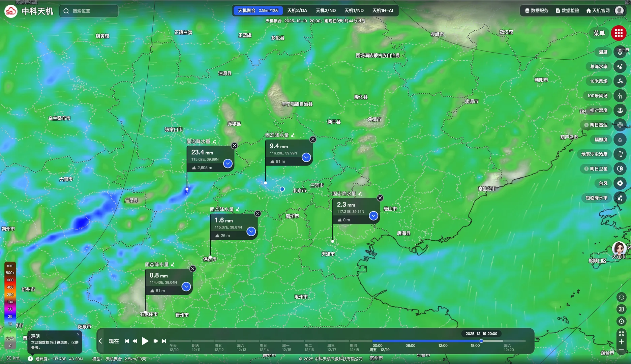Click the help icon beside 明日卫星
Image resolution: width=631 pixels, height=364 pixels.
(x=586, y=169)
